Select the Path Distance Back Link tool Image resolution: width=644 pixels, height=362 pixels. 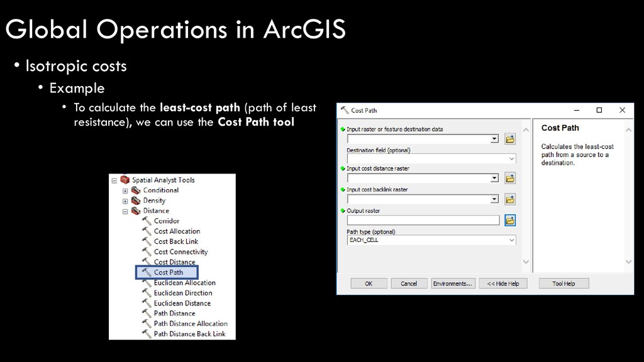[189, 334]
